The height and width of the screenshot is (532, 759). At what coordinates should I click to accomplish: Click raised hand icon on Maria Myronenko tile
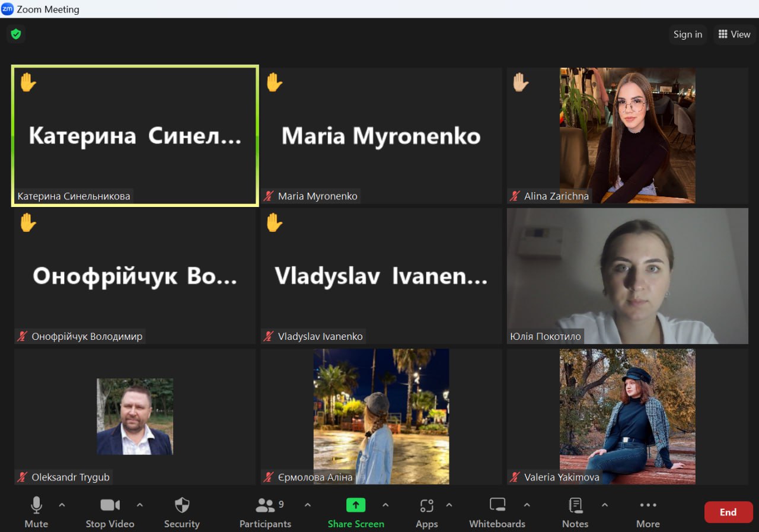point(274,82)
